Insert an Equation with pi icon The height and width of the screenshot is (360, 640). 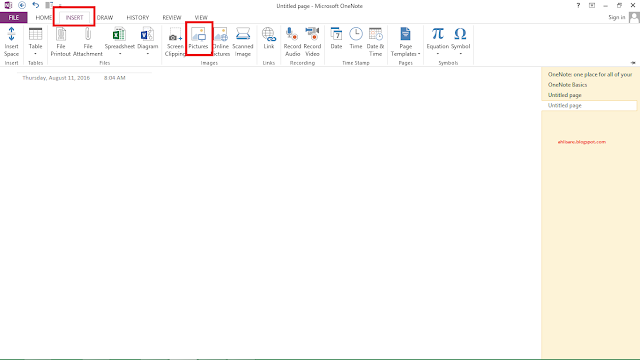coord(438,34)
